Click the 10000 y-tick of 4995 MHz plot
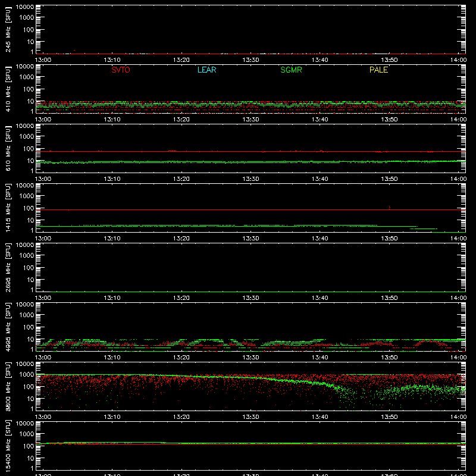This screenshot has height=476, width=476. pyautogui.click(x=25, y=305)
